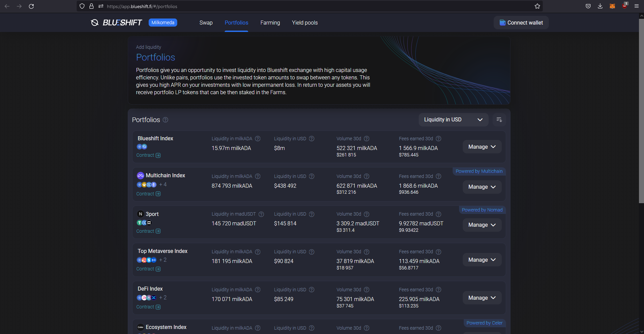Click the Pocket save icon in toolbar

pyautogui.click(x=588, y=6)
